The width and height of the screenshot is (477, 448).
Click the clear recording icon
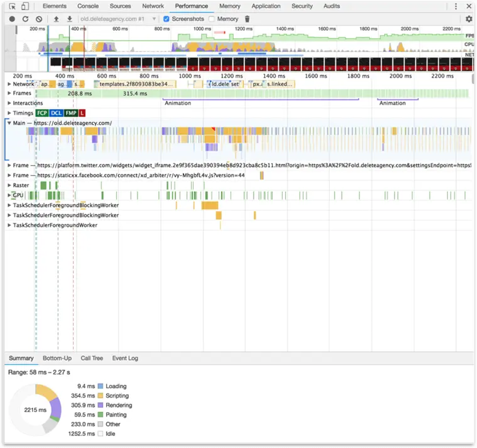[39, 19]
